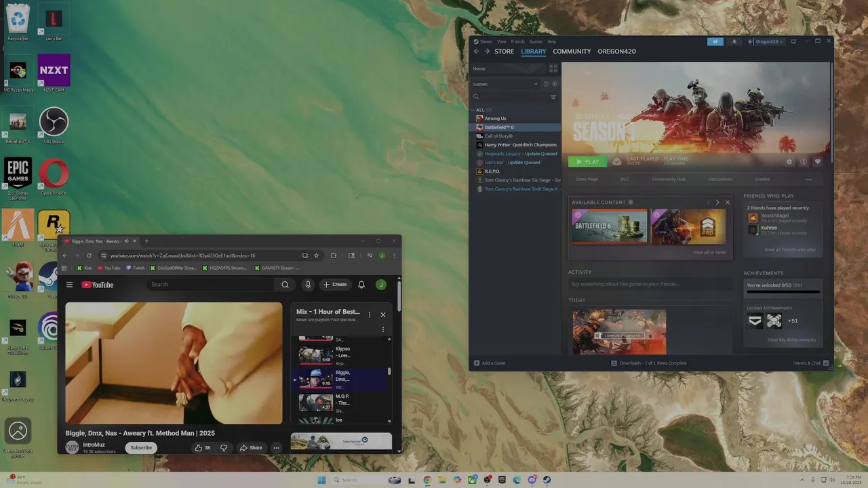Go back in Steam navigation
This screenshot has width=868, height=488.
coord(476,52)
